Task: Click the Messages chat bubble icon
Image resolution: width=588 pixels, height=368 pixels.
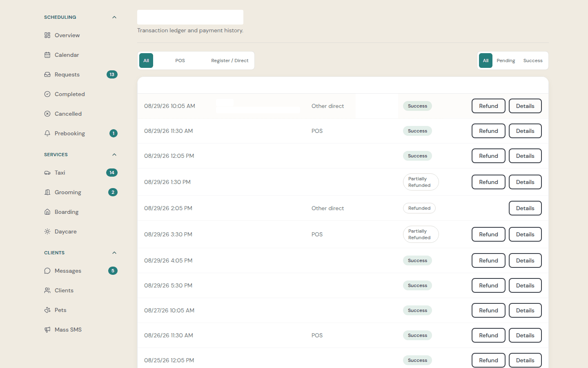Action: (47, 271)
